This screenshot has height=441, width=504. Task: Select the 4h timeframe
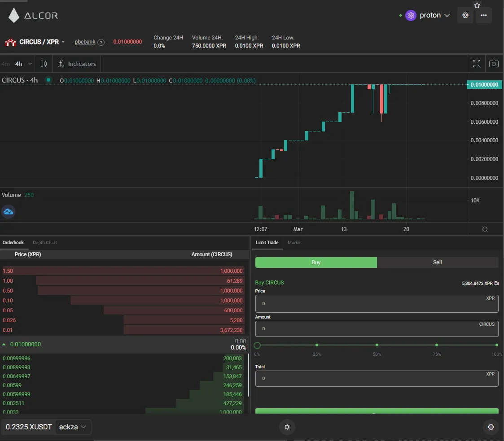coord(19,64)
